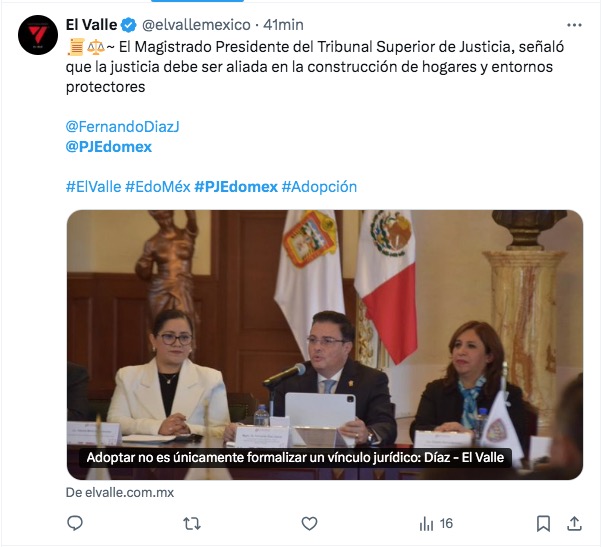
Task: Click the El Valle display name
Action: pyautogui.click(x=91, y=25)
